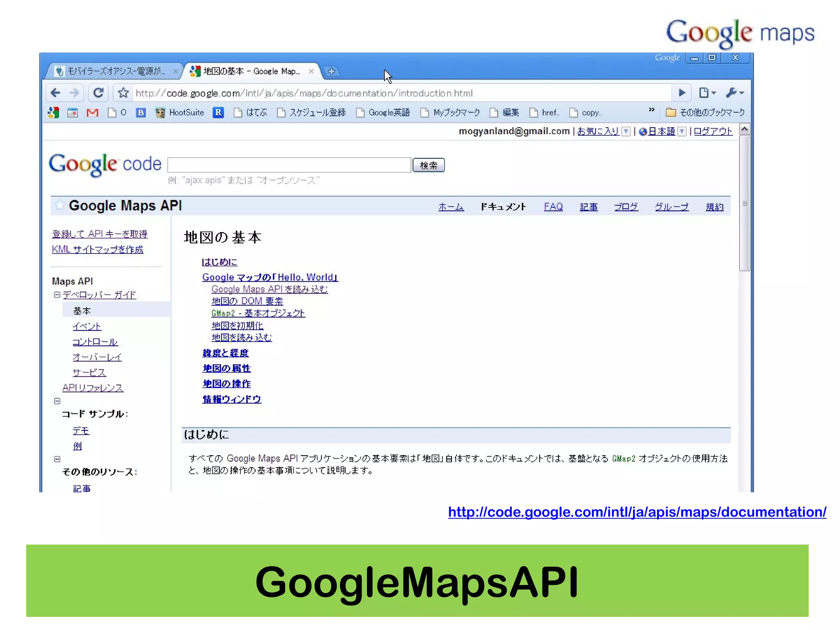Open the Google bookmark icon in bookmarks bar
The image size is (840, 630).
click(53, 112)
